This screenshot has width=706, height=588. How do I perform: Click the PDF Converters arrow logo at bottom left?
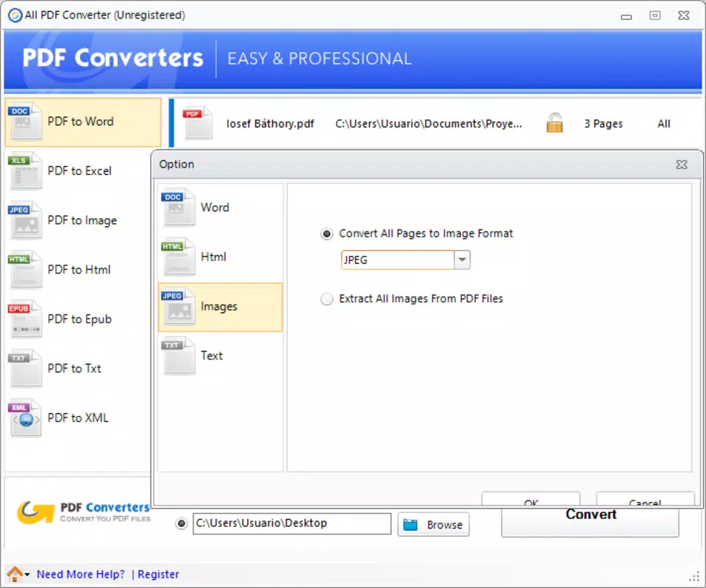(x=36, y=512)
